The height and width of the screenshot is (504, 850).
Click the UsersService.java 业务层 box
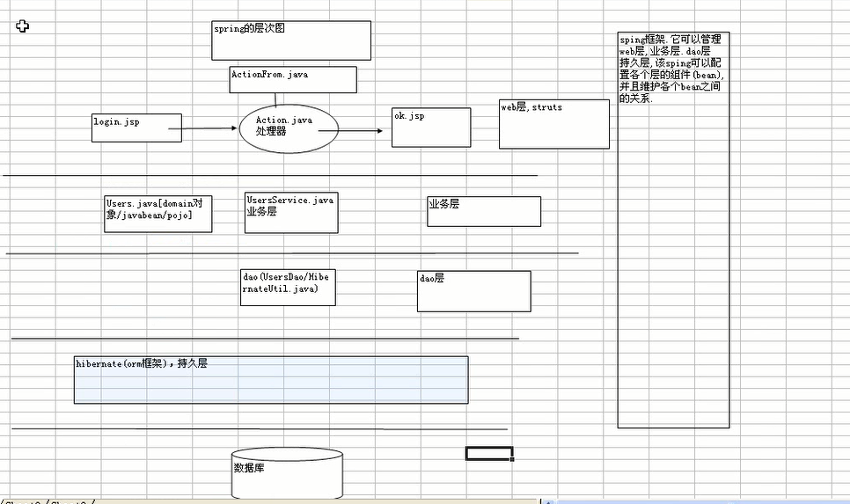click(291, 213)
